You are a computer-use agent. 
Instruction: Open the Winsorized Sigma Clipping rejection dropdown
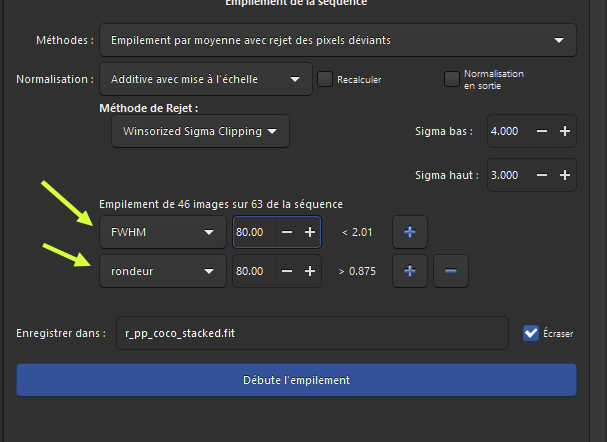[x=200, y=131]
